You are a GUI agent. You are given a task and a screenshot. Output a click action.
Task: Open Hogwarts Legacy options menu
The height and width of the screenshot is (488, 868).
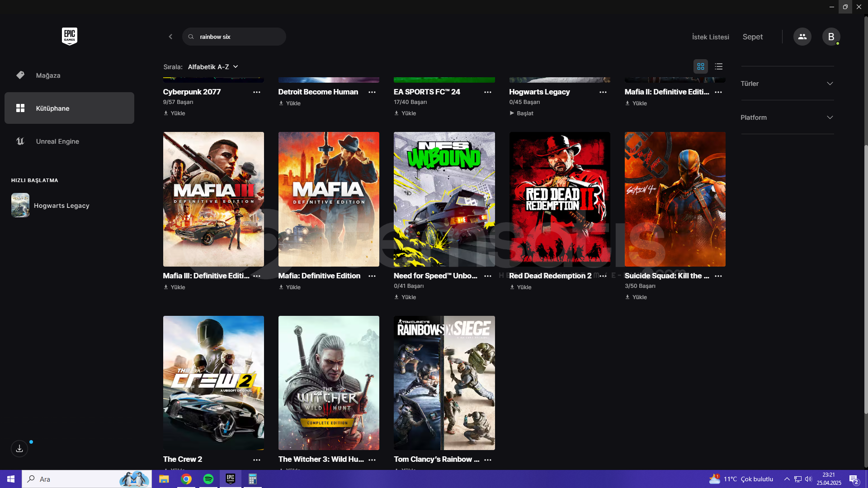coord(603,92)
